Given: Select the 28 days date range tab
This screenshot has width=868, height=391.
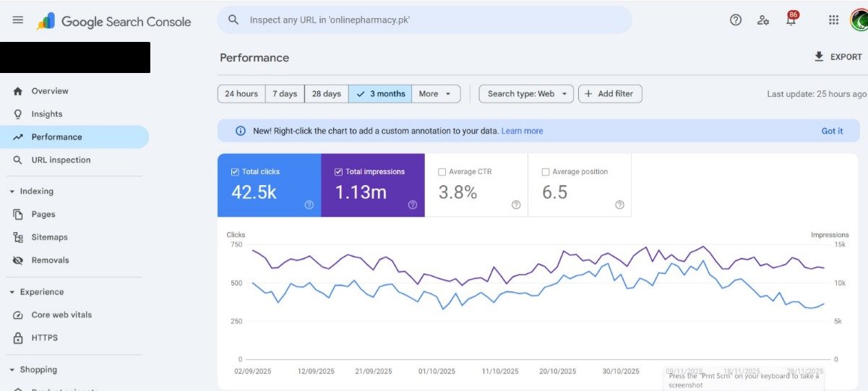Looking at the screenshot, I should click(326, 94).
